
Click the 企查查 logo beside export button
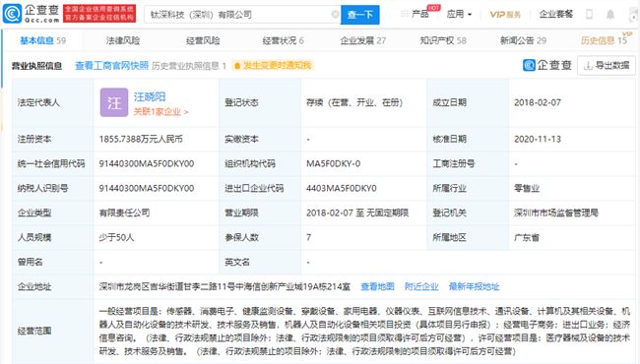tap(547, 65)
